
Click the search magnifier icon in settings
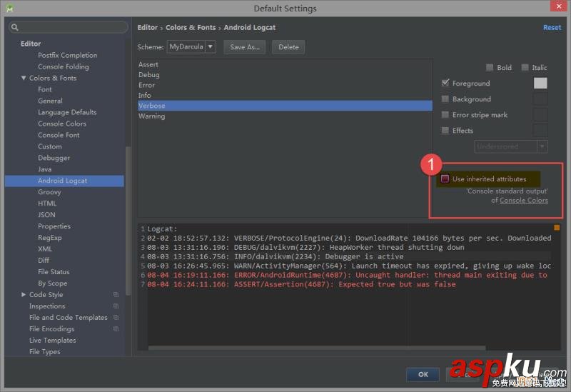[14, 27]
